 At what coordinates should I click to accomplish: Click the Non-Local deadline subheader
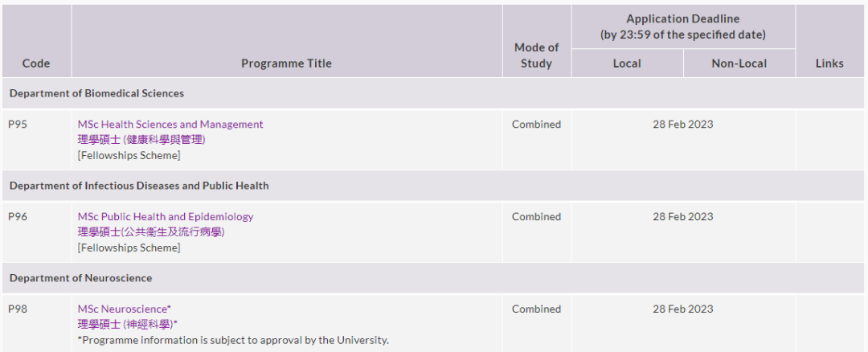(739, 63)
